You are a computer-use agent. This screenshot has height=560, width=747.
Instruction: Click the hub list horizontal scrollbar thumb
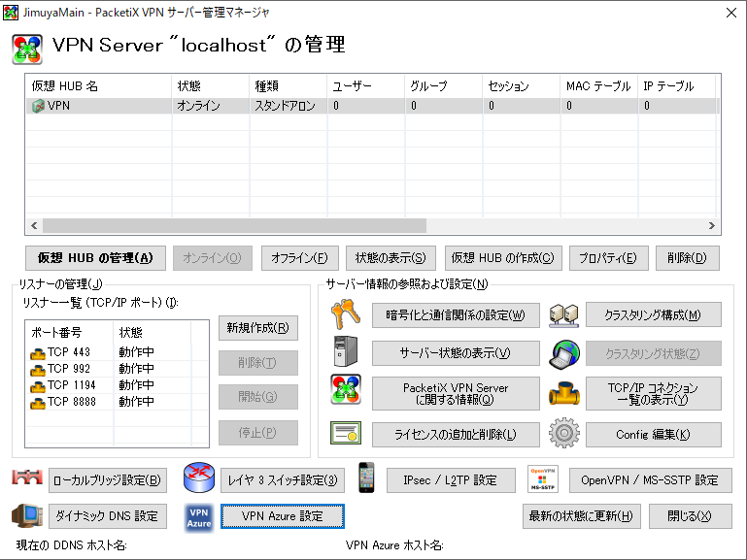coord(234,225)
